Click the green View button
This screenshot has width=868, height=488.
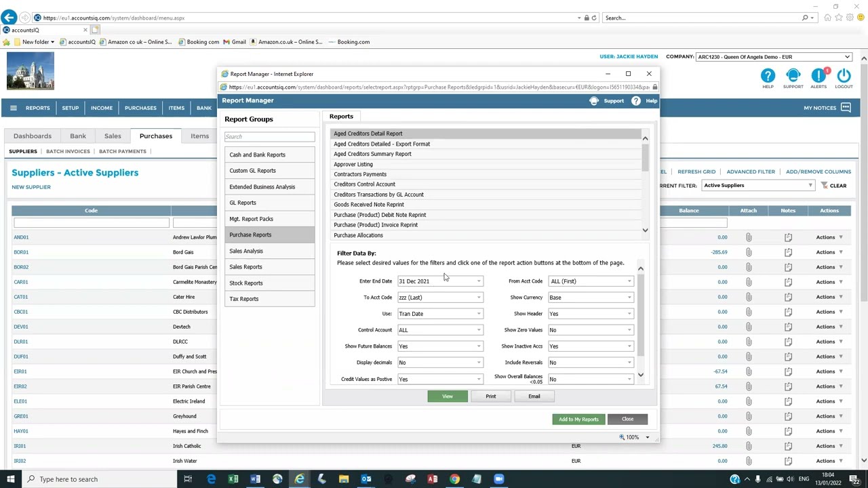447,396
